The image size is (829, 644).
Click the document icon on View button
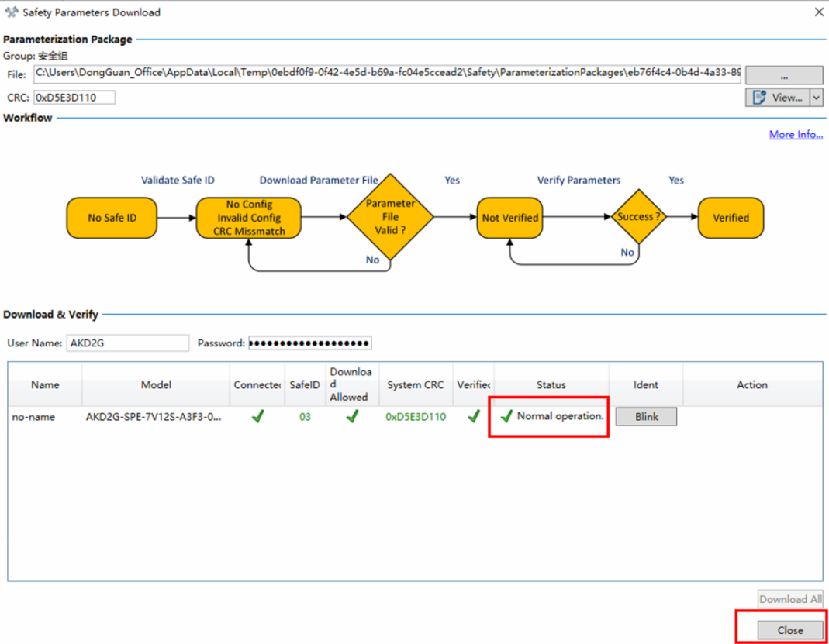pyautogui.click(x=759, y=98)
